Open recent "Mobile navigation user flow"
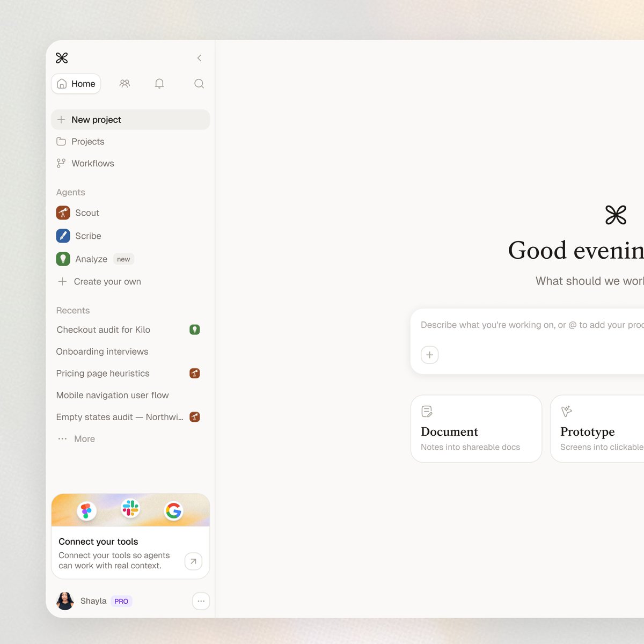The image size is (644, 644). 130,395
